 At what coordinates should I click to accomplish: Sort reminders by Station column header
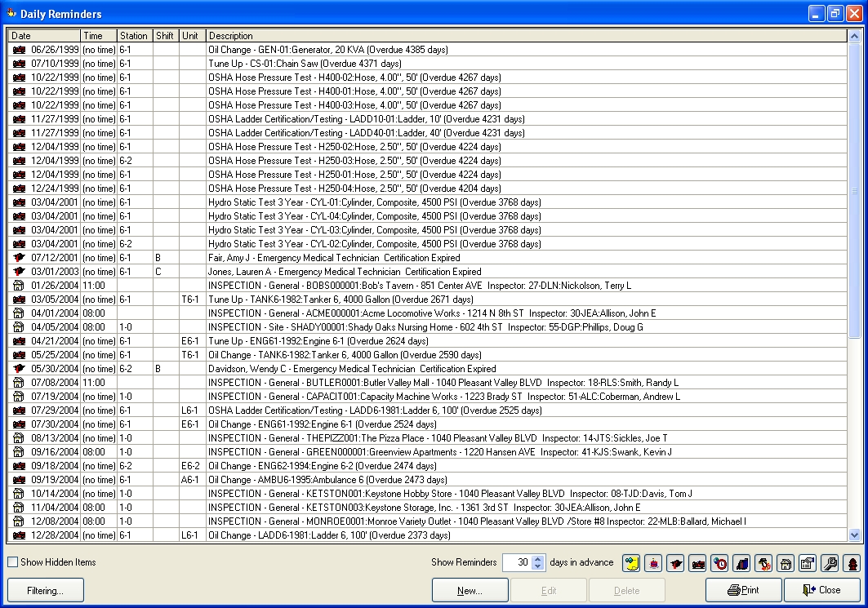[x=134, y=36]
